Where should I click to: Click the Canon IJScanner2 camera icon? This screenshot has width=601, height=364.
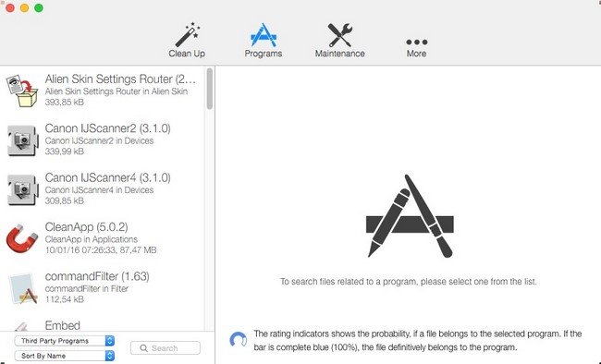pyautogui.click(x=22, y=140)
